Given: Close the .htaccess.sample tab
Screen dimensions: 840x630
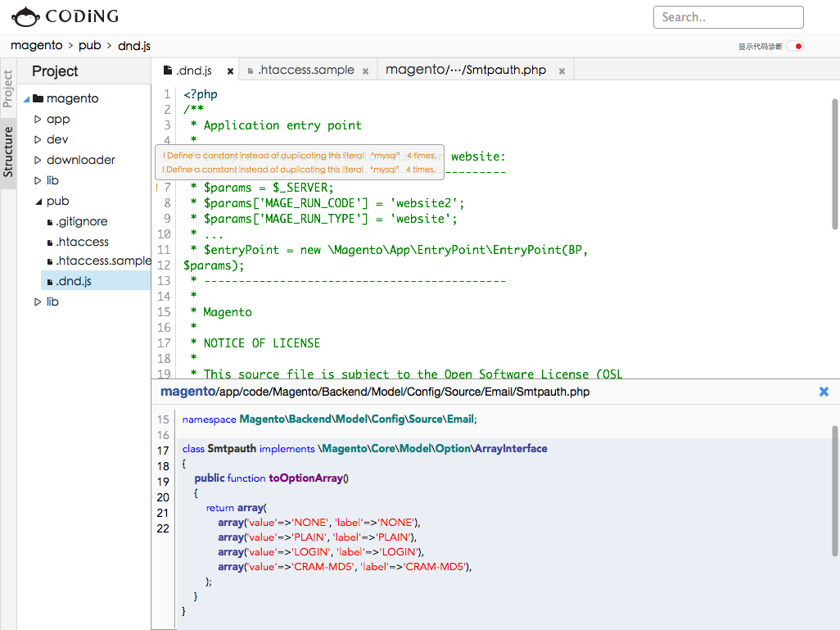Looking at the screenshot, I should click(x=365, y=71).
